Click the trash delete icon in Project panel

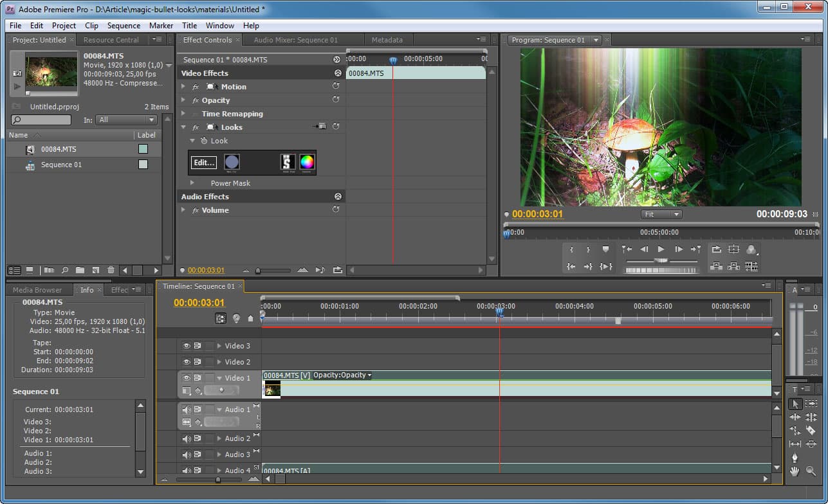(111, 270)
